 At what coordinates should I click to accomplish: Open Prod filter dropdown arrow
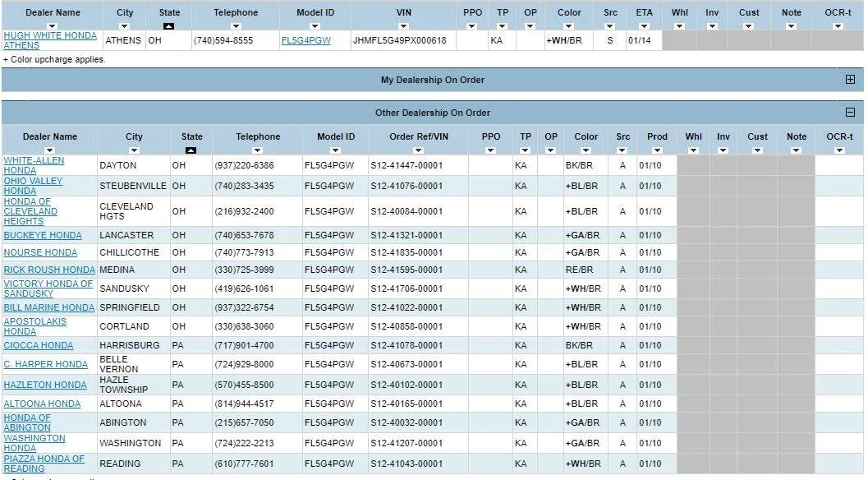[656, 150]
